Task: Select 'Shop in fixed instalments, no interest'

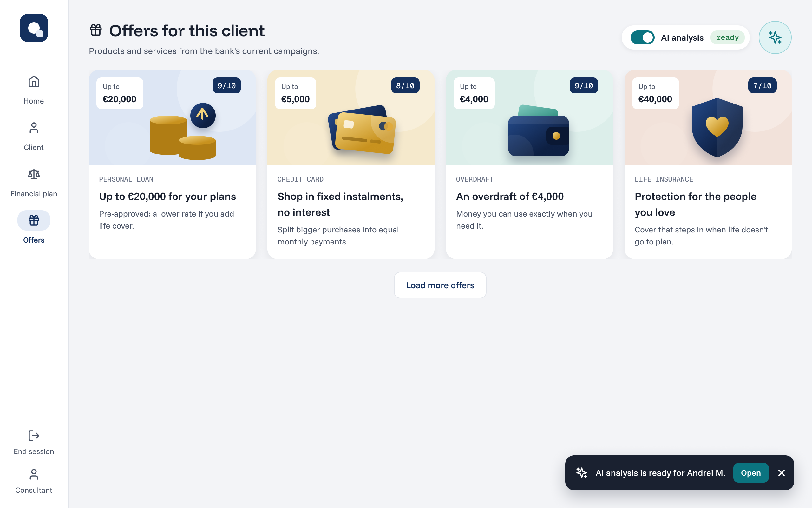Action: tap(340, 204)
